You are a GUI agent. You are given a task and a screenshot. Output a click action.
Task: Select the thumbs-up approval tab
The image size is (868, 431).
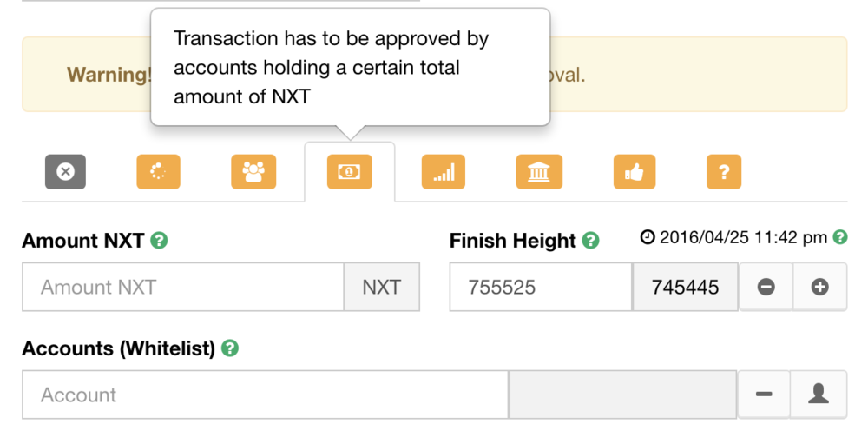point(634,172)
